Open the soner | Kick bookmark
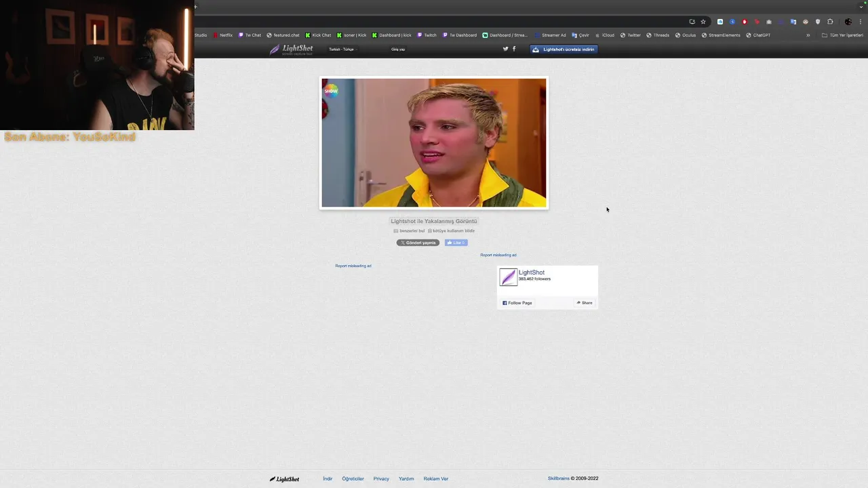This screenshot has width=868, height=488. (x=351, y=35)
